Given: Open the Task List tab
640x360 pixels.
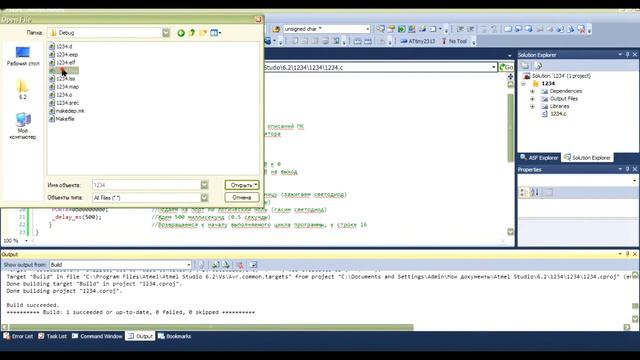Looking at the screenshot, I should (x=52, y=336).
